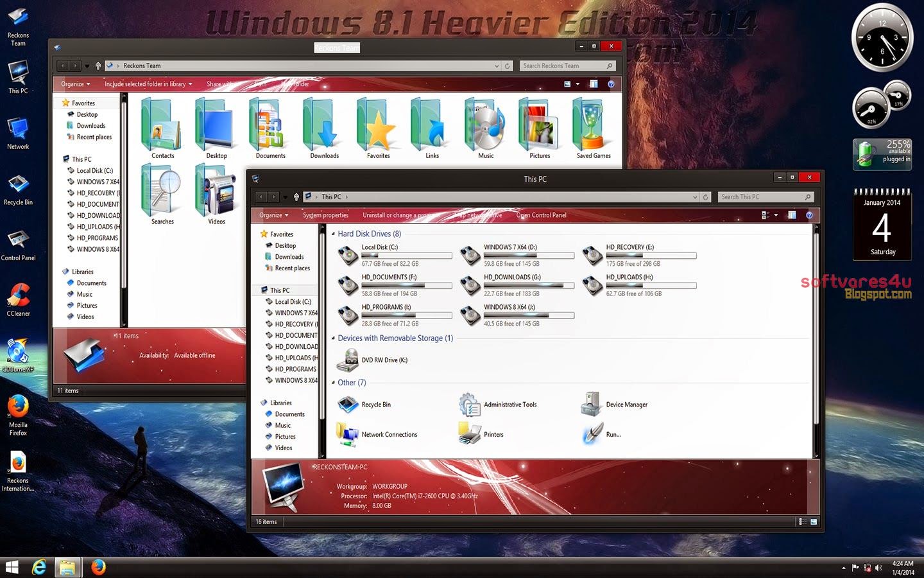Launch CCleaner from the desktop
The height and width of the screenshot is (578, 924).
coord(18,301)
